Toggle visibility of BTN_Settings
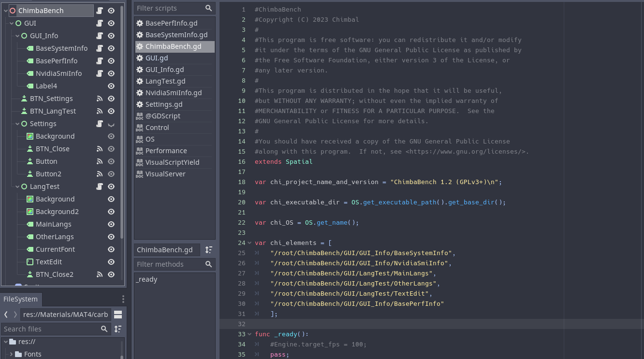This screenshot has height=359, width=644. click(x=111, y=99)
